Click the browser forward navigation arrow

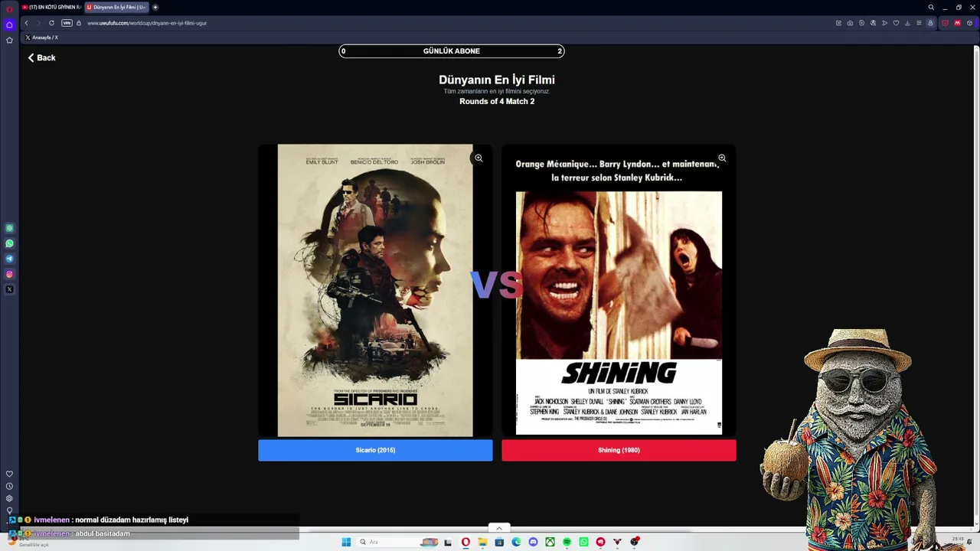click(x=38, y=23)
